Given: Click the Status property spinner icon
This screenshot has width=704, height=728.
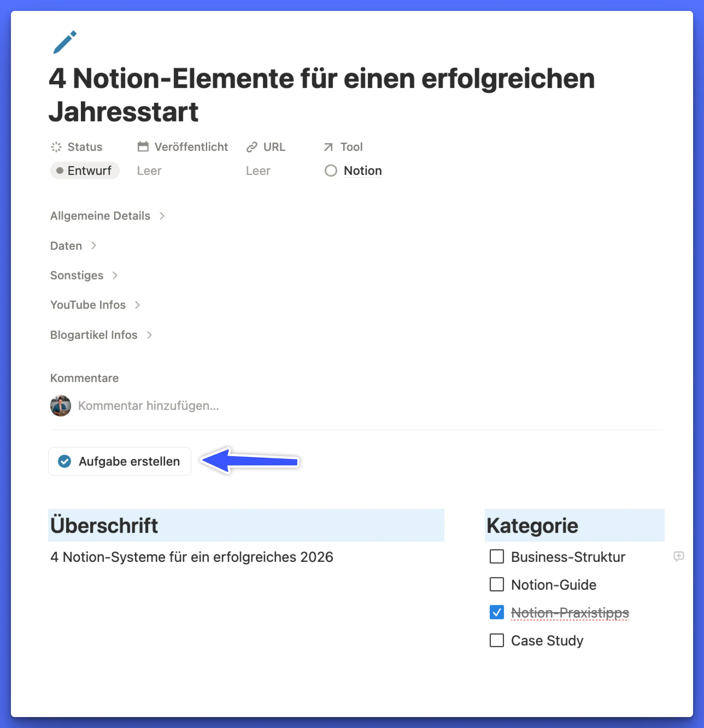Looking at the screenshot, I should [56, 147].
